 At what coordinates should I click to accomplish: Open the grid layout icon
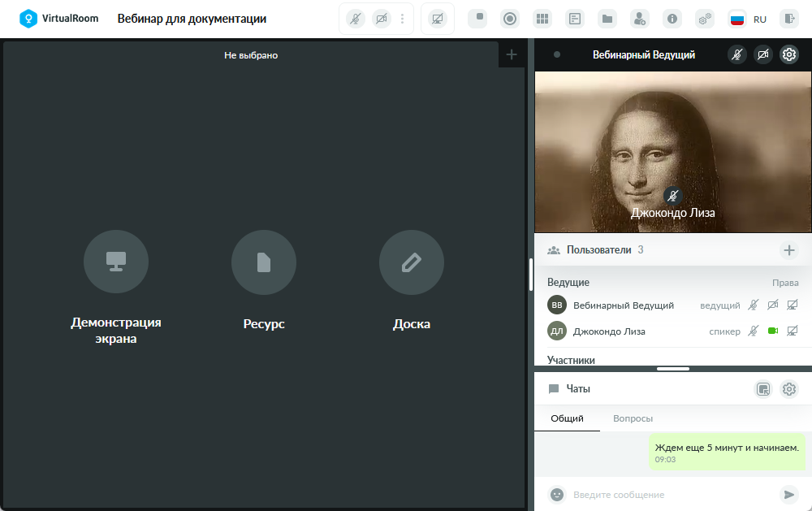(x=542, y=19)
